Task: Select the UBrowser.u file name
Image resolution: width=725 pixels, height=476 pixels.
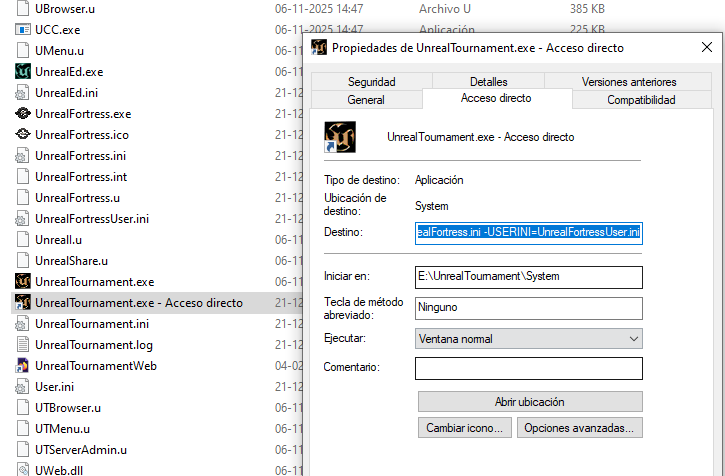Action: point(65,8)
